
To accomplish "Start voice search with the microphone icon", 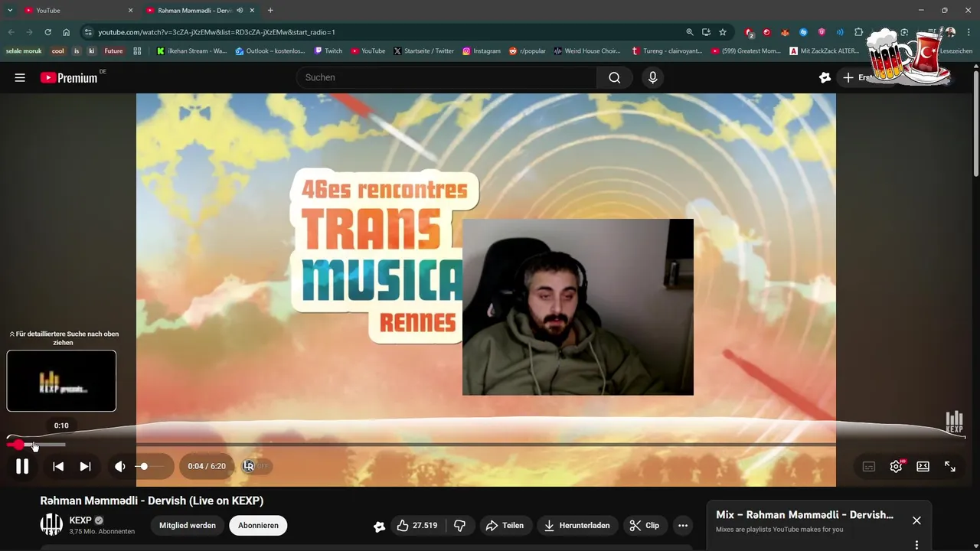I will [x=652, y=77].
